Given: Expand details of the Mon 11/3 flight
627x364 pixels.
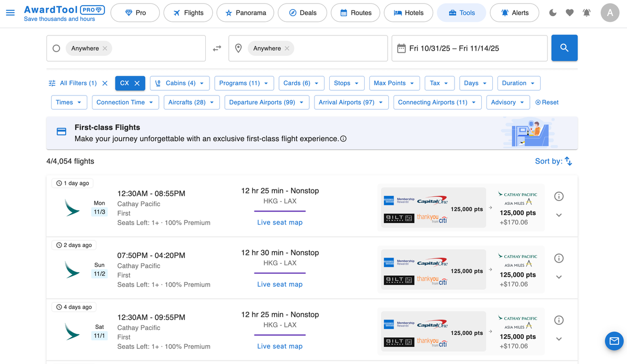Looking at the screenshot, I should pyautogui.click(x=559, y=215).
